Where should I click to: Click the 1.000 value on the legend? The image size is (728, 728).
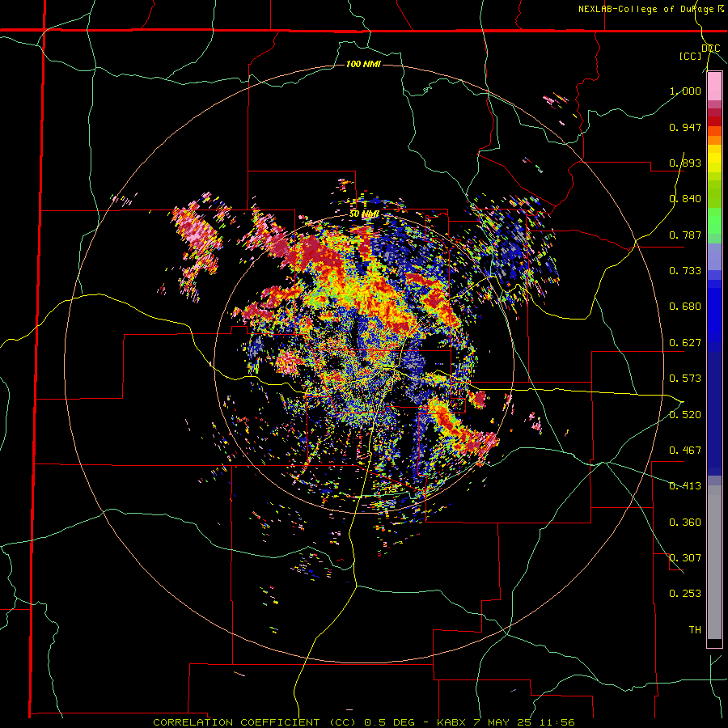click(685, 91)
